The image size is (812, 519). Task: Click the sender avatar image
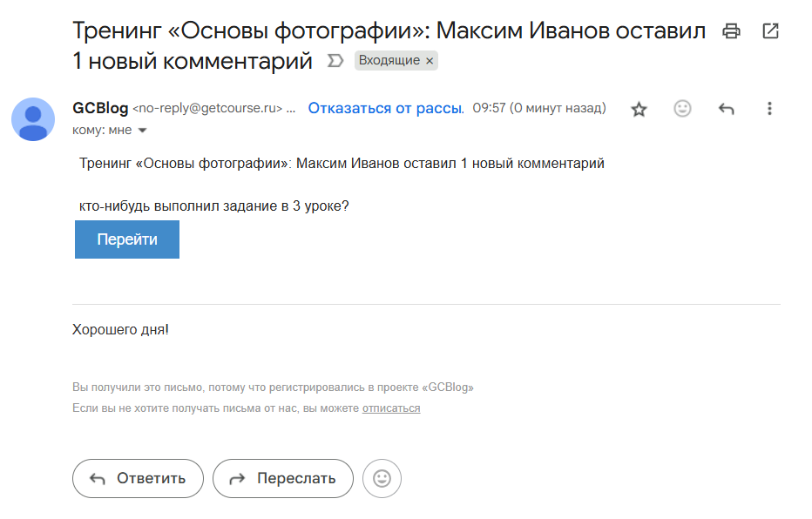point(33,119)
